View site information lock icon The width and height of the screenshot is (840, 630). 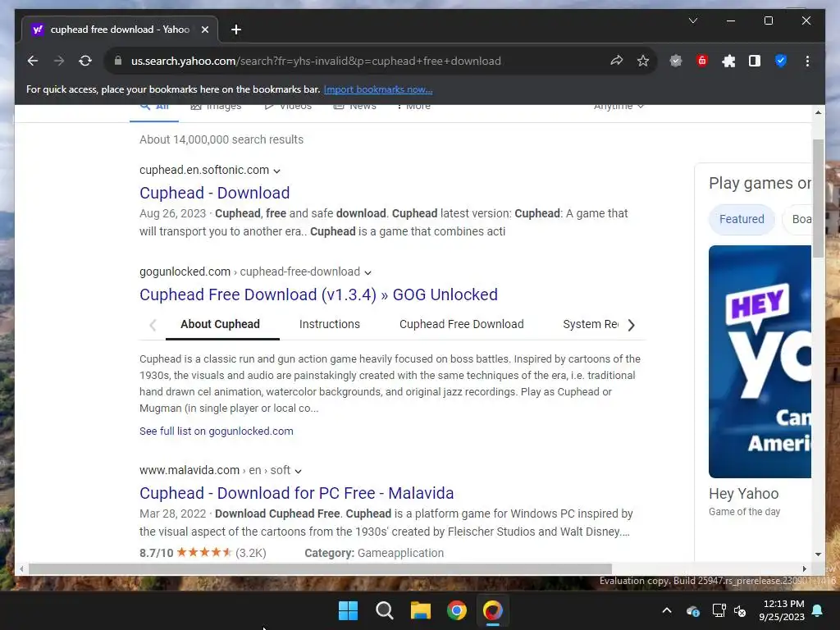(118, 61)
